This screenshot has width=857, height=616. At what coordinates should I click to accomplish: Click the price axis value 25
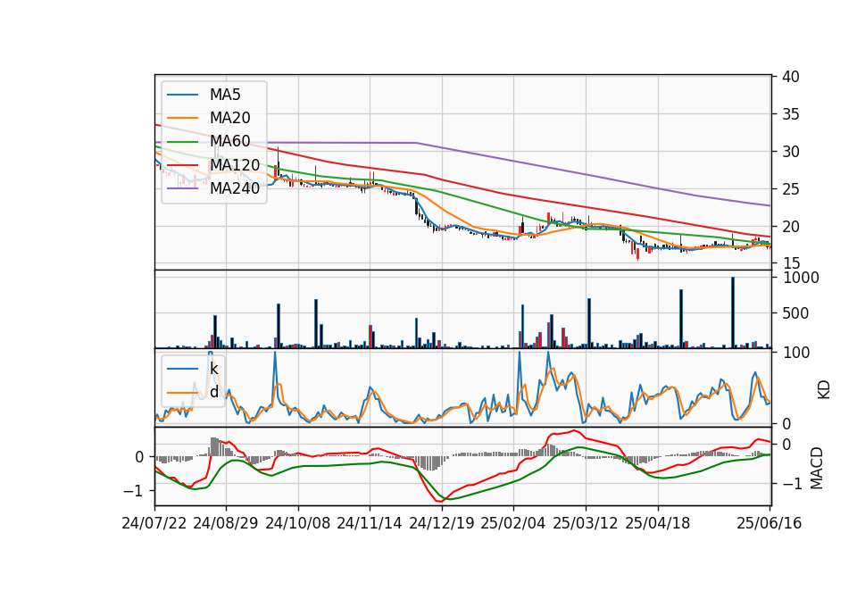[x=790, y=189]
